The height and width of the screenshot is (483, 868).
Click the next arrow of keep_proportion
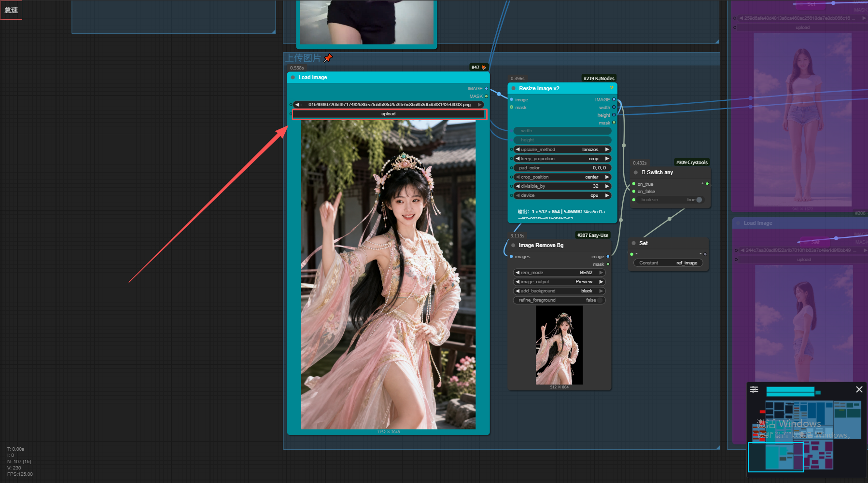[607, 159]
